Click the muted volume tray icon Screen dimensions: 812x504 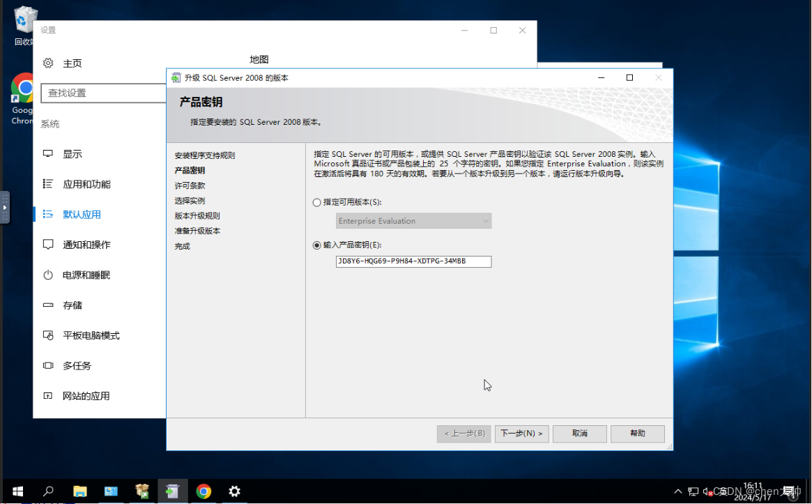707,491
